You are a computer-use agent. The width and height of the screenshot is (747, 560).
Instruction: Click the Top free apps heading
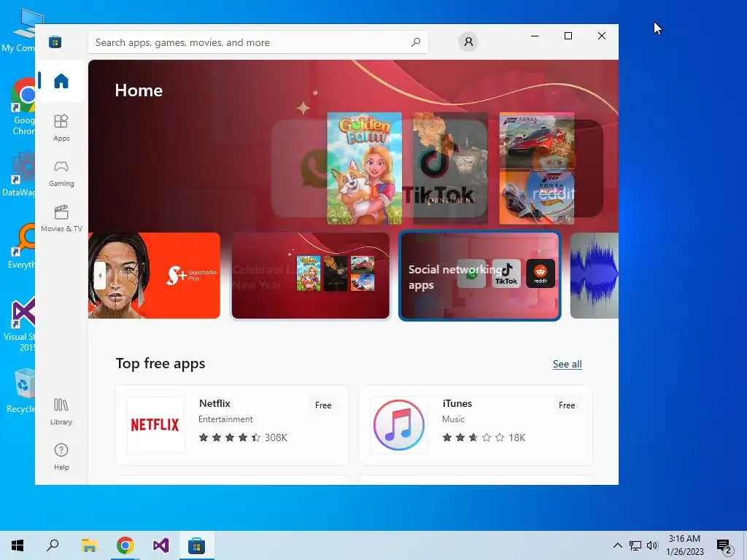[160, 363]
